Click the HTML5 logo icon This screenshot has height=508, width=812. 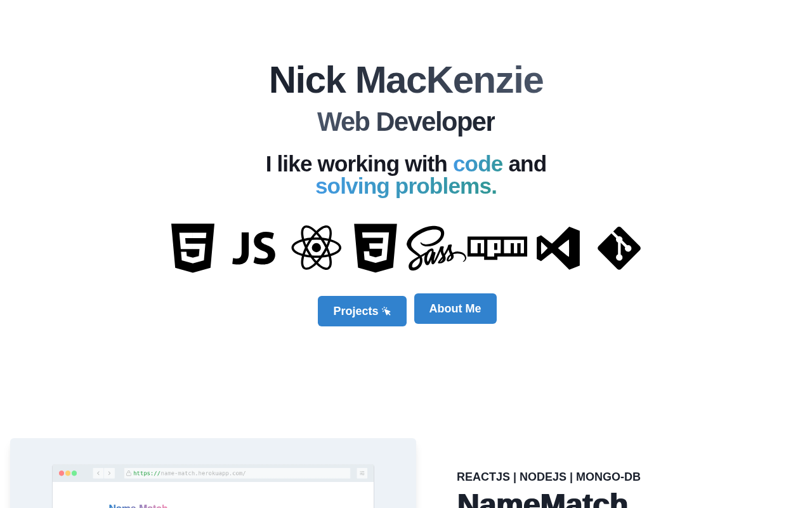coord(193,248)
